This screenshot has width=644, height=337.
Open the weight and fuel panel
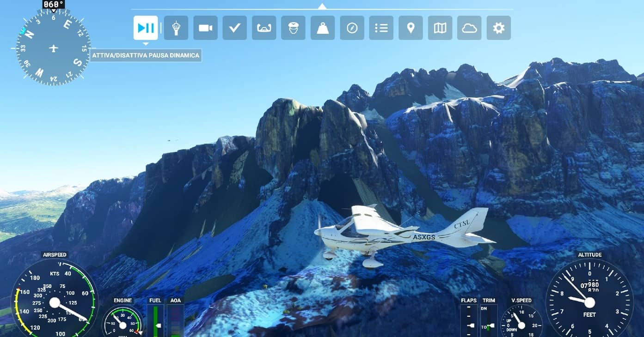tap(323, 28)
